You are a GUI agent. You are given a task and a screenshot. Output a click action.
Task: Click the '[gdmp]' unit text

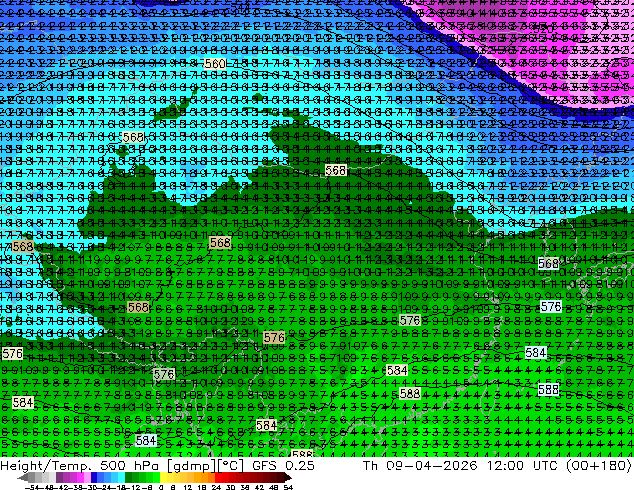click(x=191, y=466)
